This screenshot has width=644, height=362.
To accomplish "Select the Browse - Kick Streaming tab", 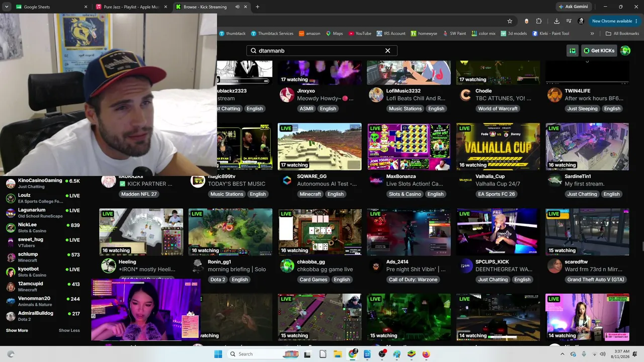I will point(212,7).
